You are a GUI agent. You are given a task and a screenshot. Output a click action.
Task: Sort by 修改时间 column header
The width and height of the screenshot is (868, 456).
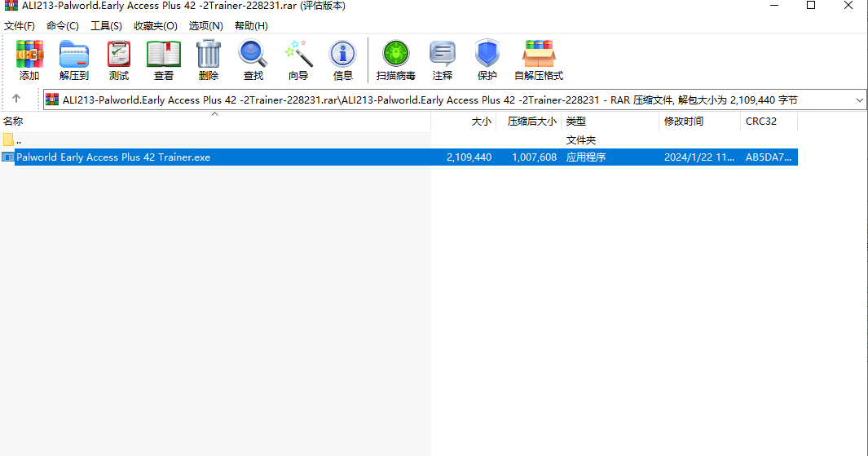(700, 122)
